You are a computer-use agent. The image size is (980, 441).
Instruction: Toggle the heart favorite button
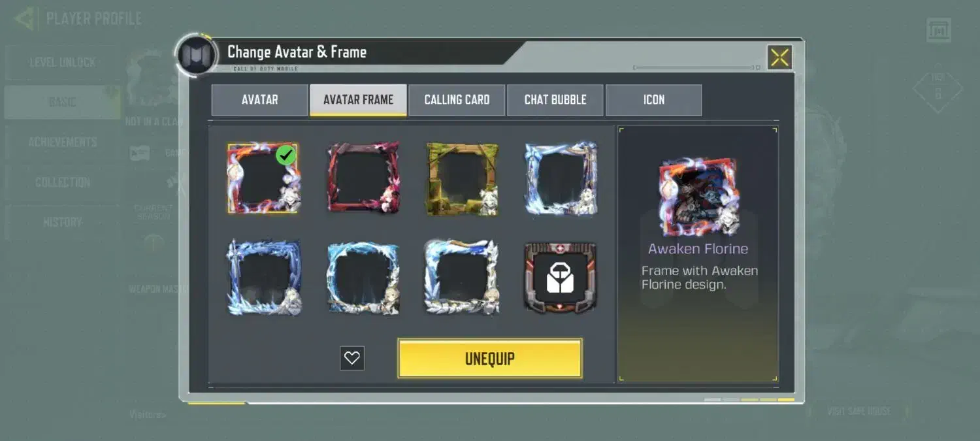(x=352, y=358)
